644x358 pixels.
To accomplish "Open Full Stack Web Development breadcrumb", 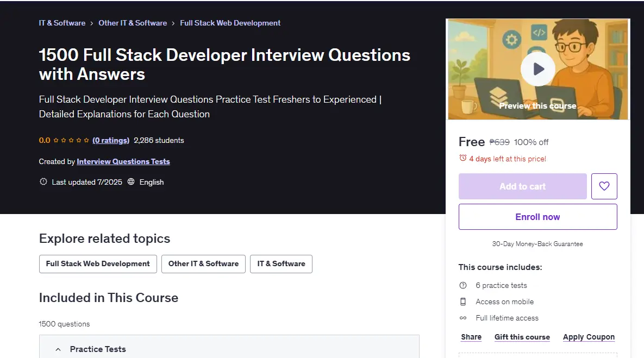I will [230, 23].
